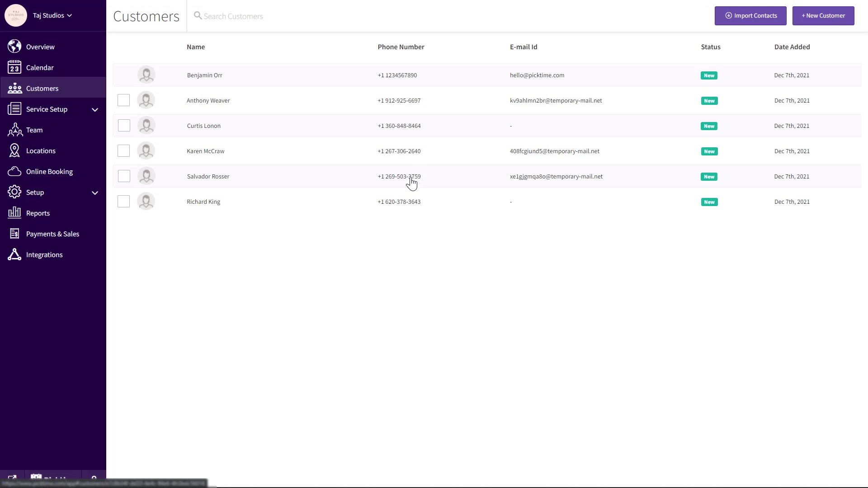868x488 pixels.
Task: Click the Payments & Sales receipt icon
Action: pyautogui.click(x=14, y=234)
